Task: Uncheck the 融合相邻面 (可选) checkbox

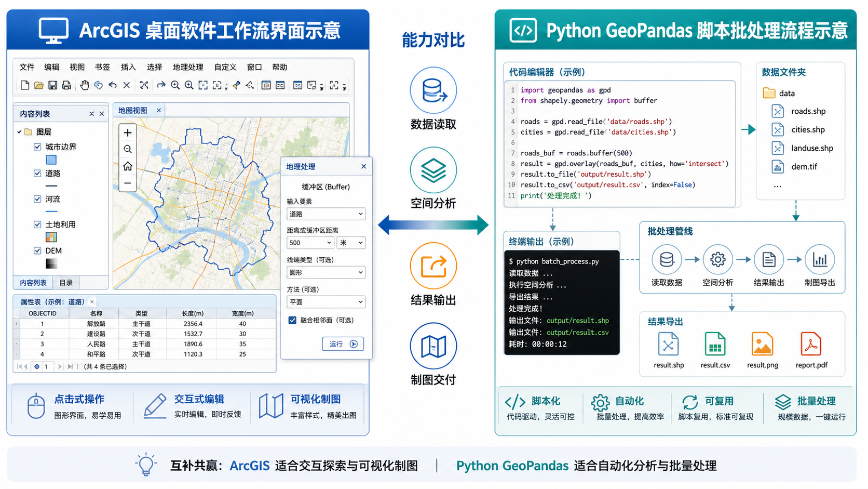Action: tap(292, 320)
